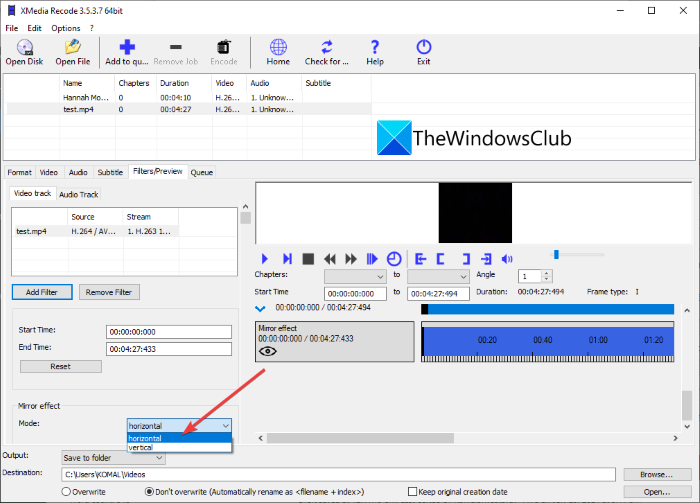The image size is (700, 503).
Task: Set the end bracket marker
Action: [x=466, y=259]
